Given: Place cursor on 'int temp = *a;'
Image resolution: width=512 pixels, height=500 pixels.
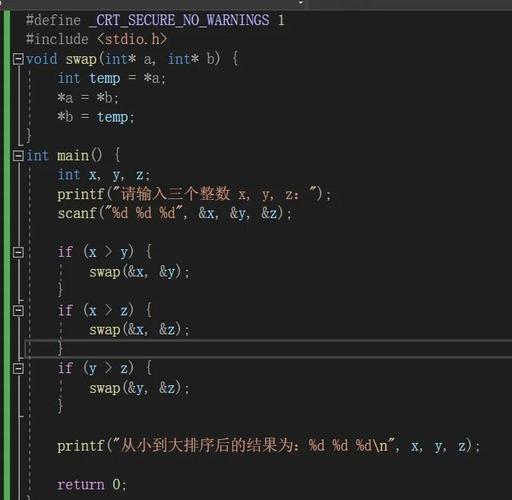Looking at the screenshot, I should click(111, 78).
